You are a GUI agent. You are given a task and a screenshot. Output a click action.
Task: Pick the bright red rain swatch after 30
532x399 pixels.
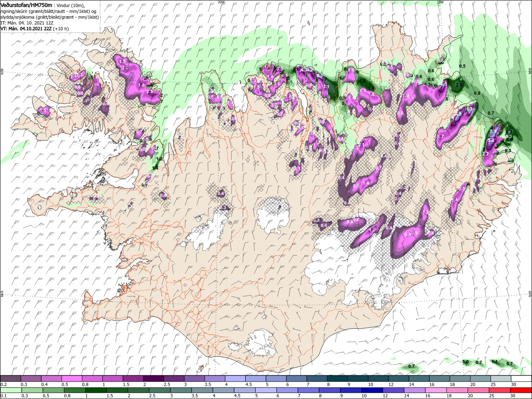521,390
